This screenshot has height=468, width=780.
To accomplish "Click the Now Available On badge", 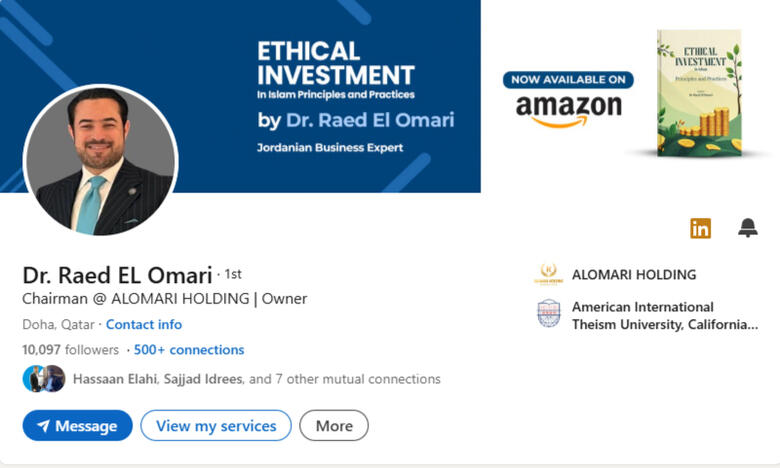I will 568,79.
